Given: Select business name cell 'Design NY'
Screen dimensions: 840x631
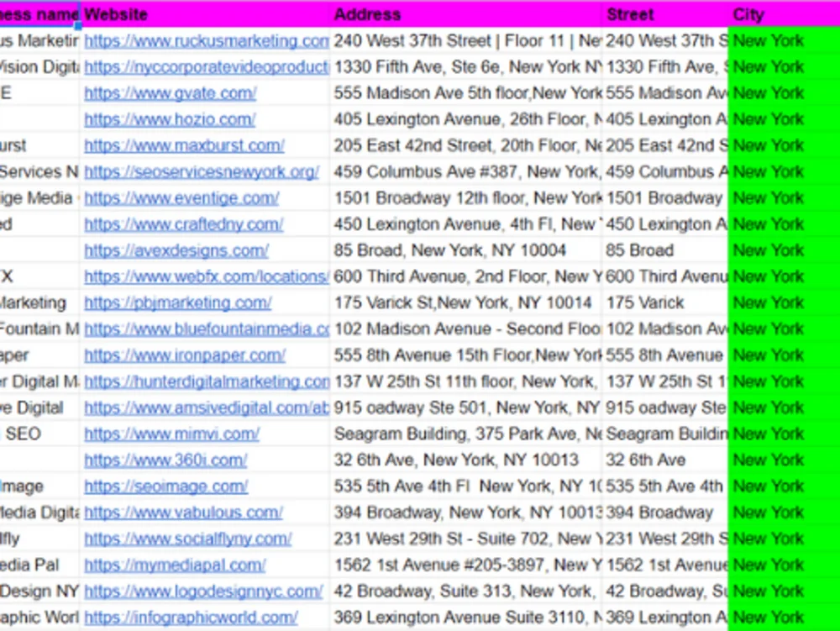Looking at the screenshot, I should point(39,592).
